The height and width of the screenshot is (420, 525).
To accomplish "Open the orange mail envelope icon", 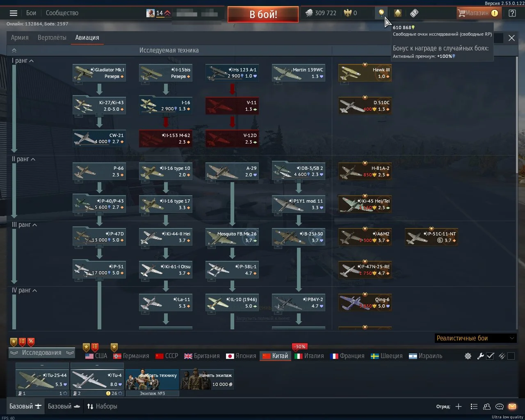I will pyautogui.click(x=512, y=406).
